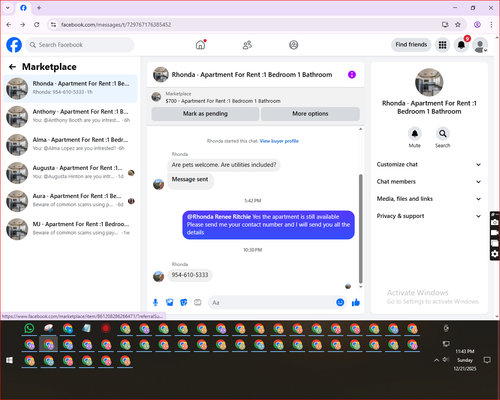Open the Windows action center notifications

coord(487,360)
